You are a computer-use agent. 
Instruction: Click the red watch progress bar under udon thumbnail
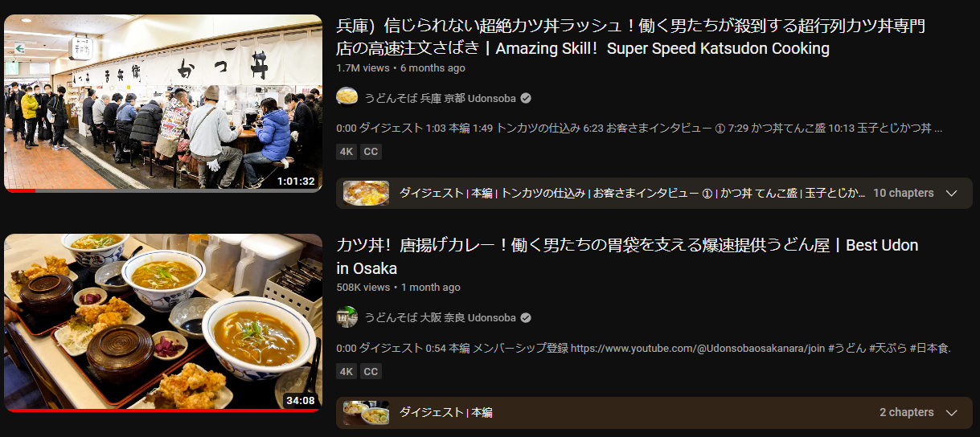[x=163, y=410]
